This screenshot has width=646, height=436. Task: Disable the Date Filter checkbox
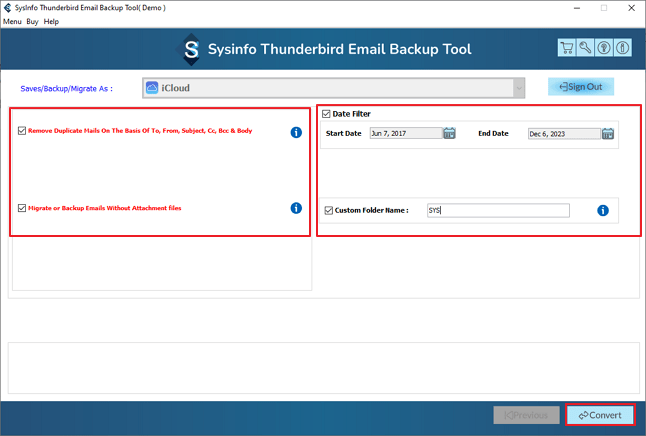[327, 114]
